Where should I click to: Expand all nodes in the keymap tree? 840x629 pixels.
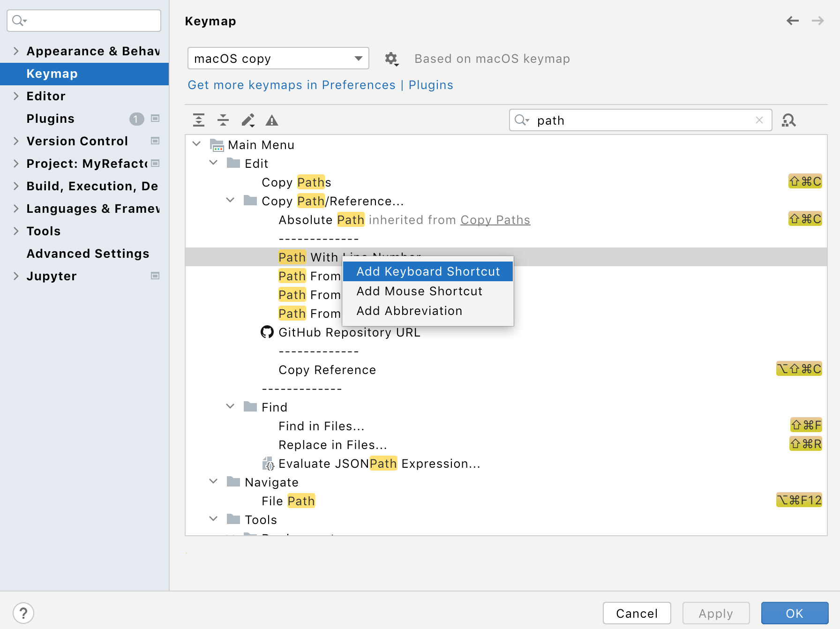pos(198,120)
